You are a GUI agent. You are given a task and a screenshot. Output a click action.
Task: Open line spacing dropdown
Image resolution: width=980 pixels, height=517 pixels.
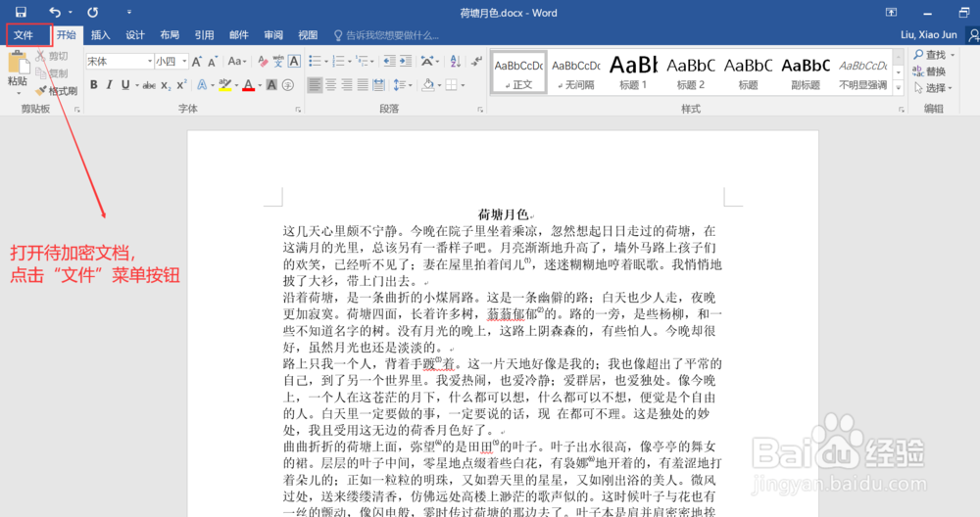pyautogui.click(x=402, y=85)
